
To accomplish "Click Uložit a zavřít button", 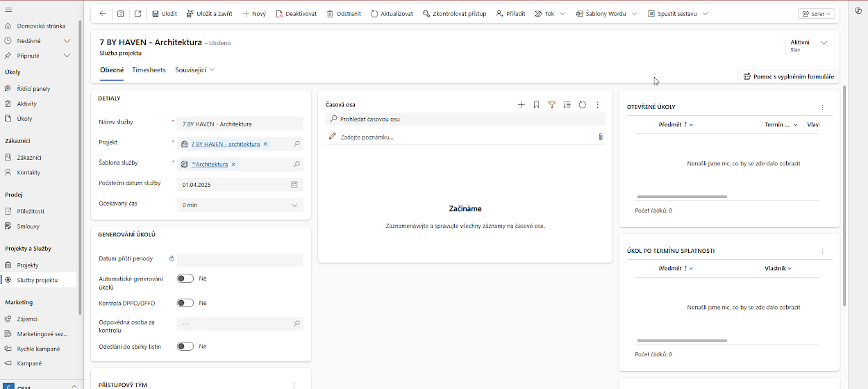I will (x=209, y=14).
